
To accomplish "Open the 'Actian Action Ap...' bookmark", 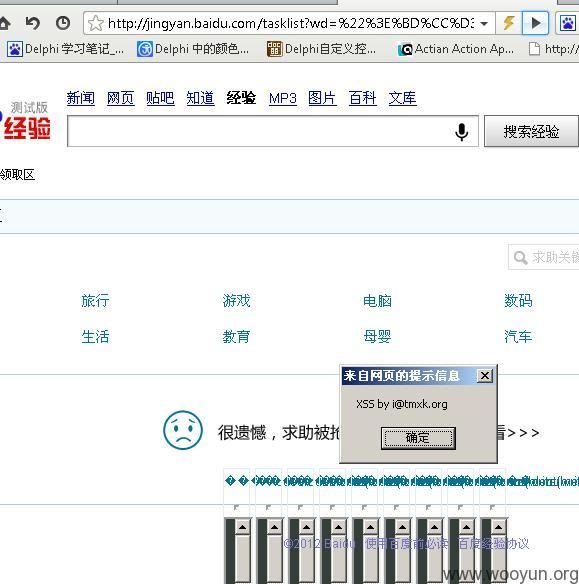I will (x=456, y=49).
